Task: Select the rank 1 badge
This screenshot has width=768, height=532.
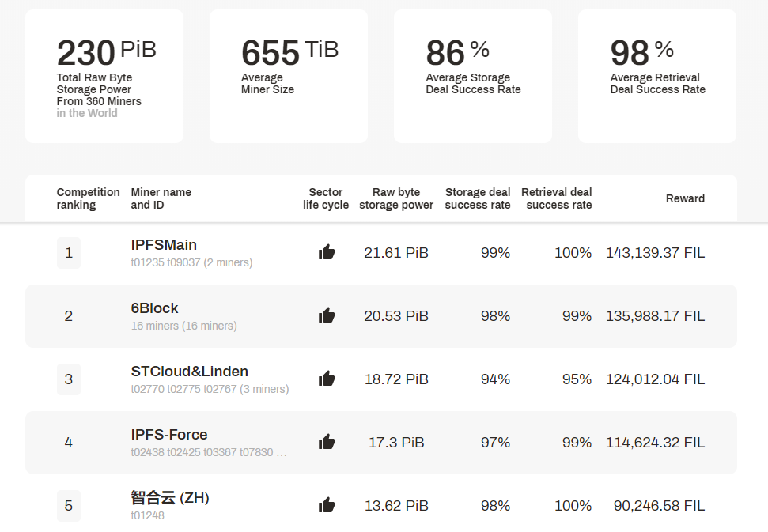Action: (69, 253)
